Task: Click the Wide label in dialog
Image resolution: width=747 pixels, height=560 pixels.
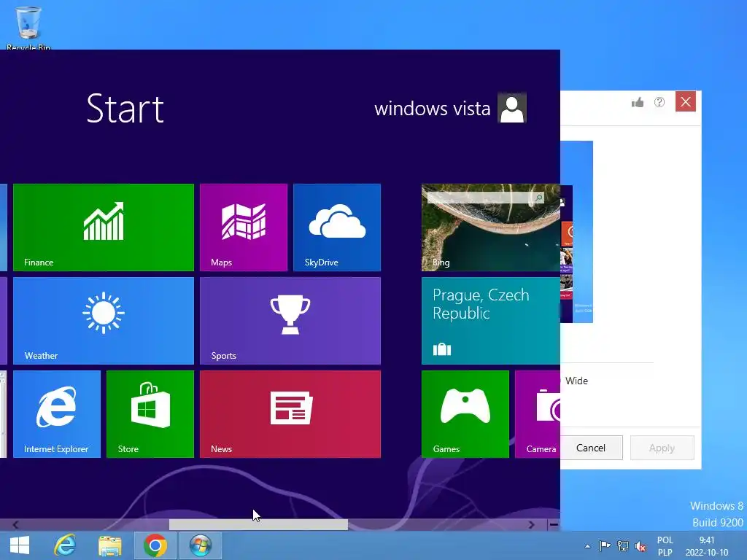Action: 576,381
